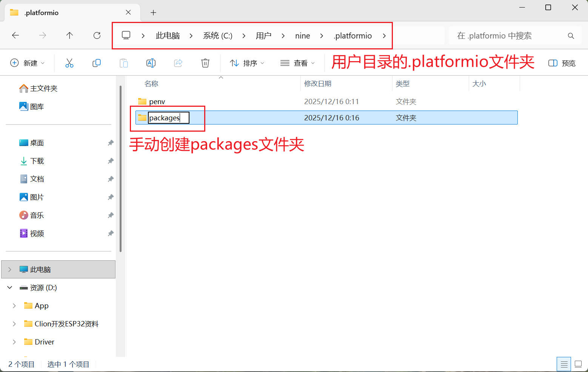Close the .platformio tab
The image size is (588, 372).
point(128,12)
